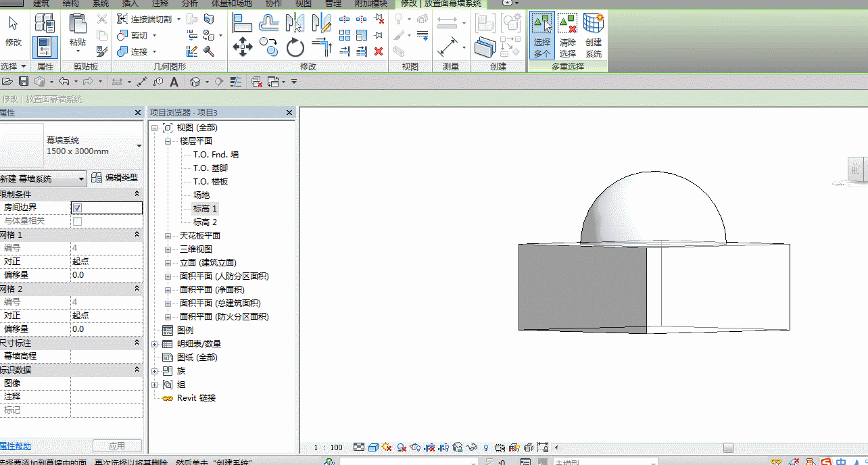
Task: Click the horizontal scrollbar thumb in view
Action: (x=728, y=447)
